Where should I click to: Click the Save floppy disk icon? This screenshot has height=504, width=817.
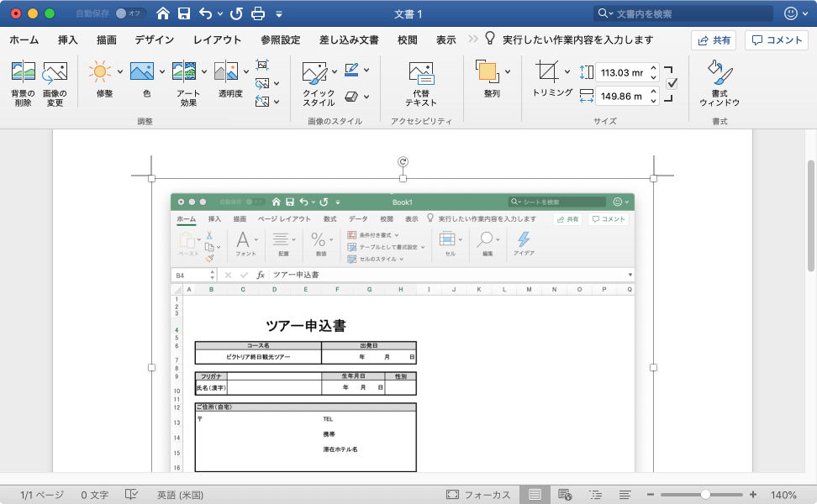point(184,13)
